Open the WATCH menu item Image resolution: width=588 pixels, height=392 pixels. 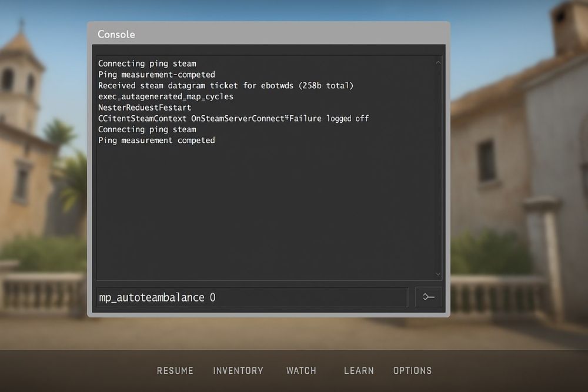coord(301,371)
